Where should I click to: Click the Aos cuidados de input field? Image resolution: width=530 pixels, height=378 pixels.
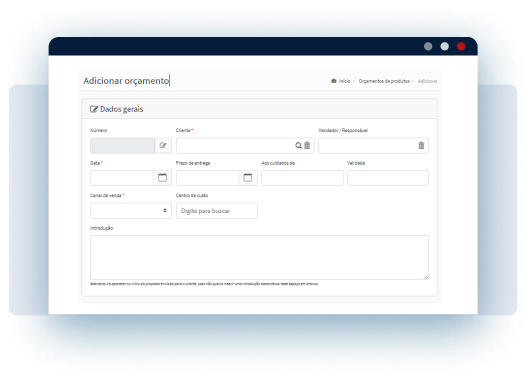point(302,178)
